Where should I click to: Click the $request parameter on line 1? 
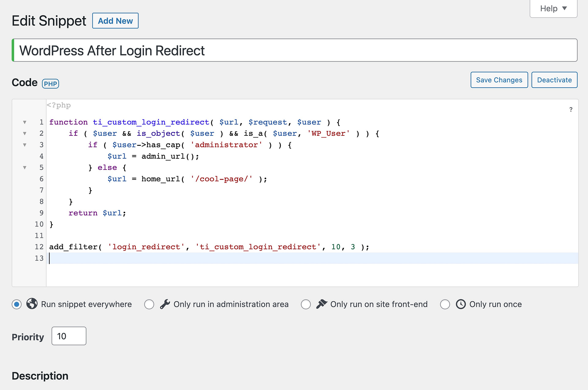point(268,122)
